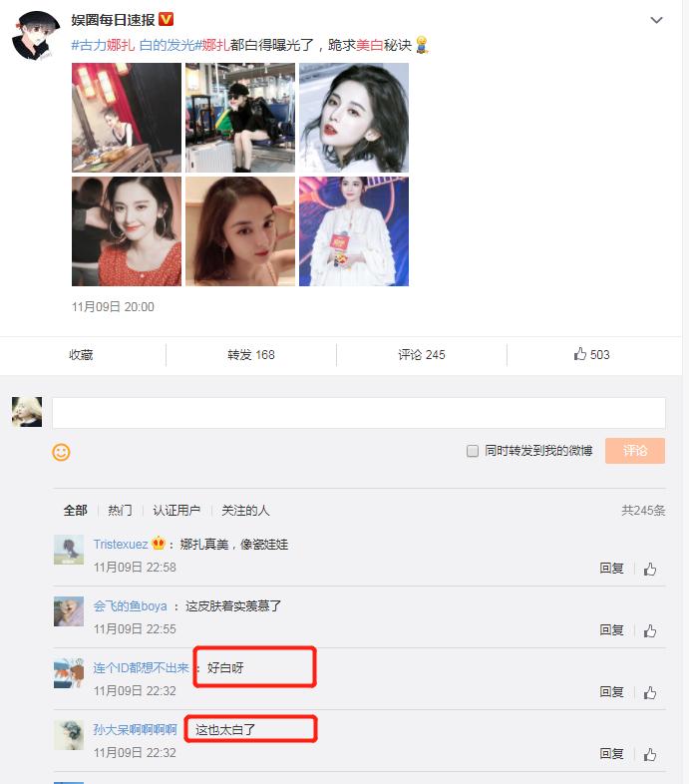This screenshot has height=784, width=689.
Task: Switch to 热门 comments tab
Action: pyautogui.click(x=120, y=510)
